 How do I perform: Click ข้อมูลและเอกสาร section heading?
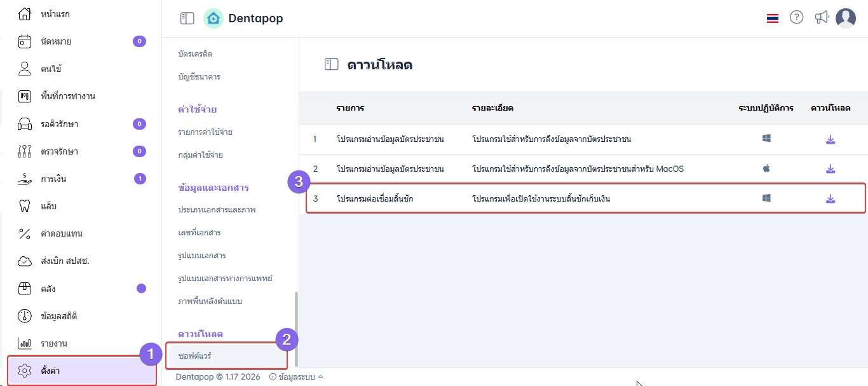214,188
